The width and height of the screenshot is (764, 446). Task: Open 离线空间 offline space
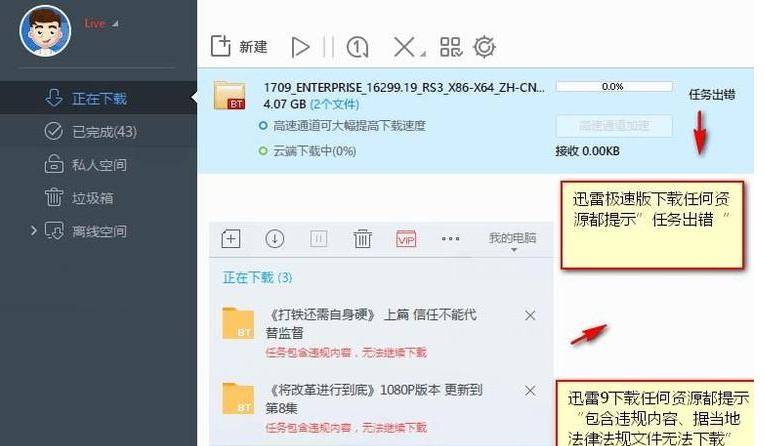point(98,231)
